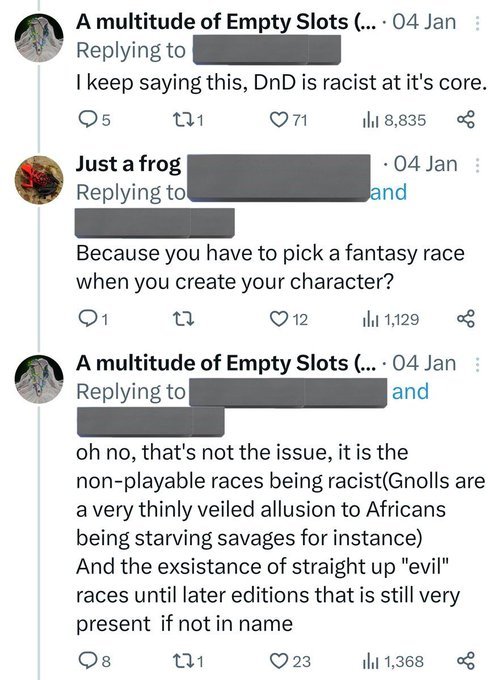502x680 pixels.
Task: Open Just a frog's profile picture
Action: click(x=39, y=180)
